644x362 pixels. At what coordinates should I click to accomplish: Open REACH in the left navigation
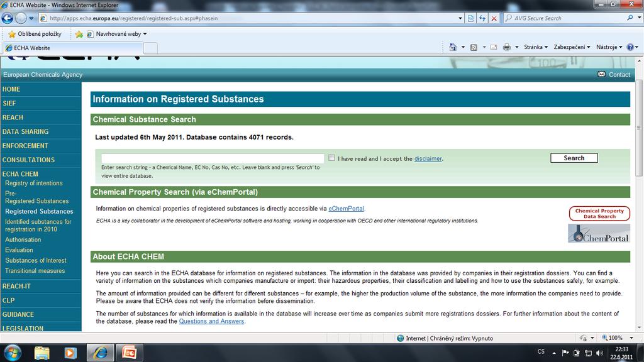13,118
